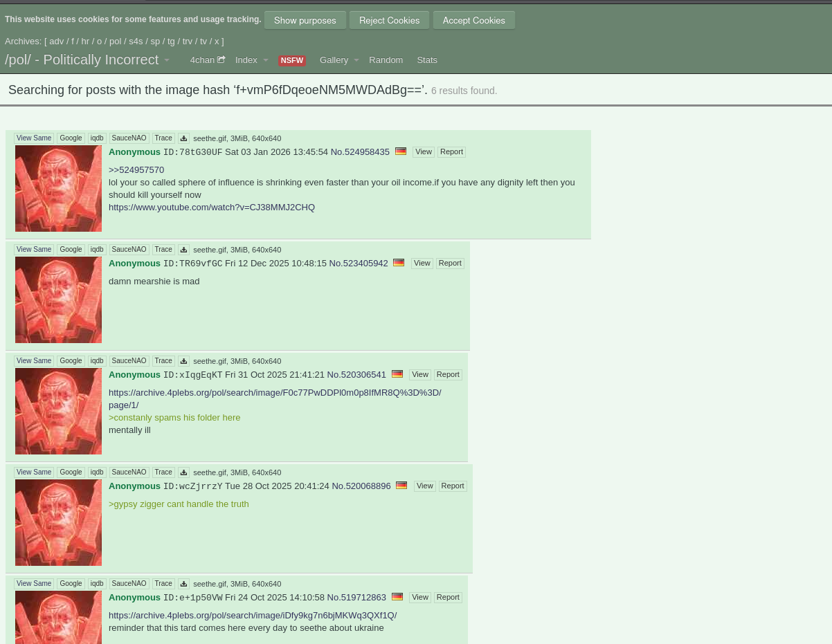This screenshot has width=832, height=644.
Task: Expand the /pol/ board title dropdown
Action: [167, 60]
